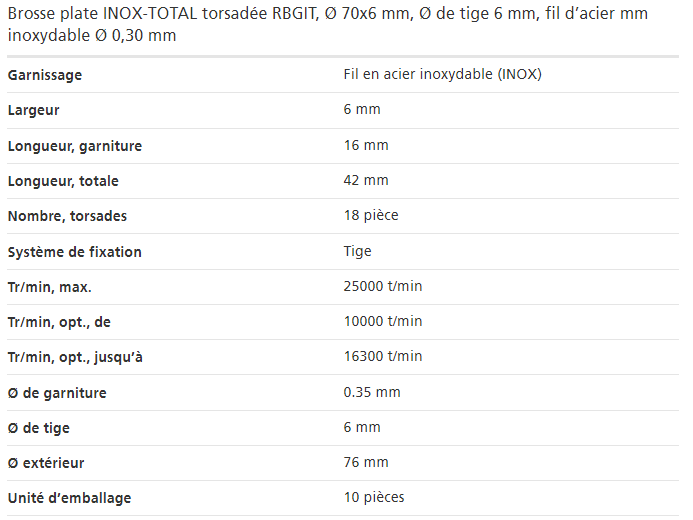
Task: Click the 76 mm exterior diameter value
Action: [x=366, y=462]
